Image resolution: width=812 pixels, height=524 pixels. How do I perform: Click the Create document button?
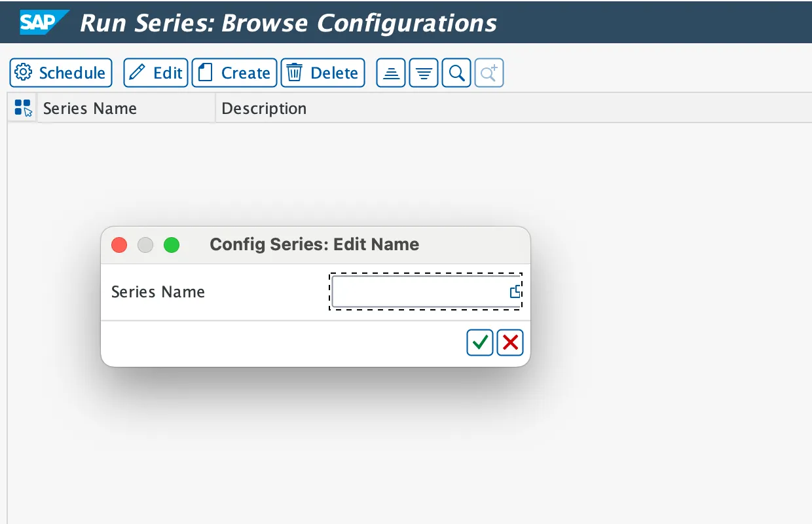tap(234, 73)
